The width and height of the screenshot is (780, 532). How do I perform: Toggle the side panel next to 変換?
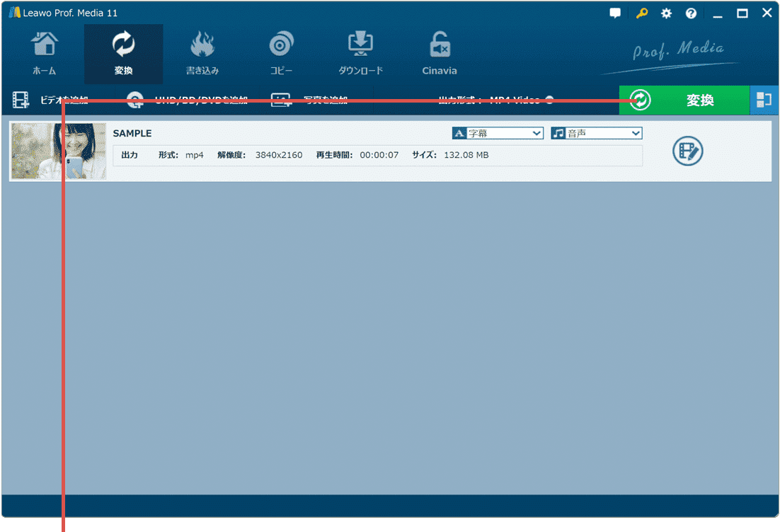coord(765,100)
